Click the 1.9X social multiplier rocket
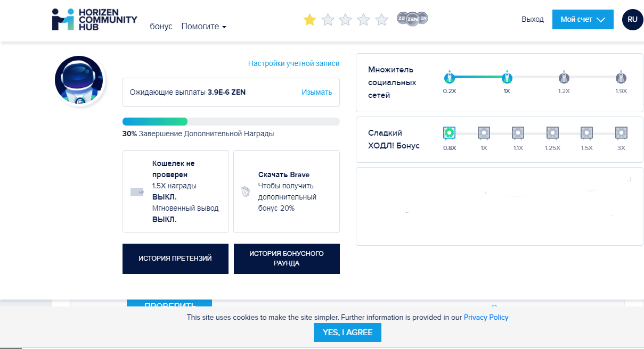Screen dimensions: 644x349 click(621, 77)
